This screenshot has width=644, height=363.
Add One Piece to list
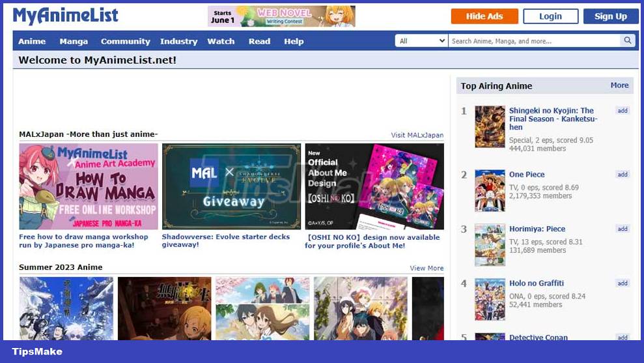coord(623,174)
